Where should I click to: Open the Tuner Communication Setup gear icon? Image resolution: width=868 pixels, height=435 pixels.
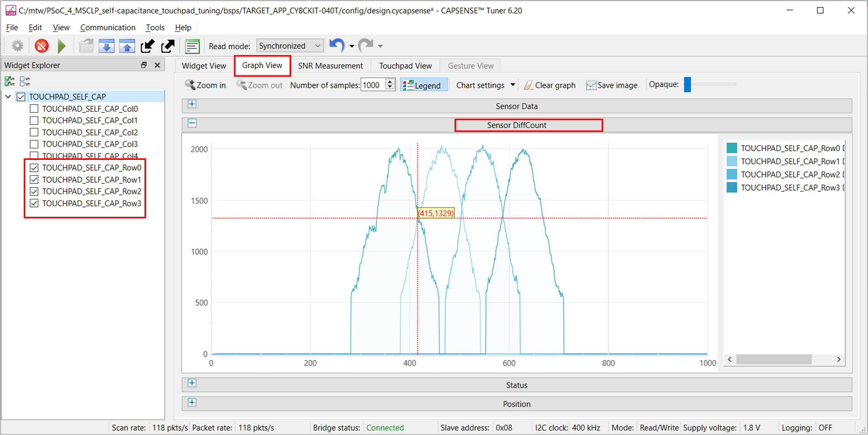[17, 45]
